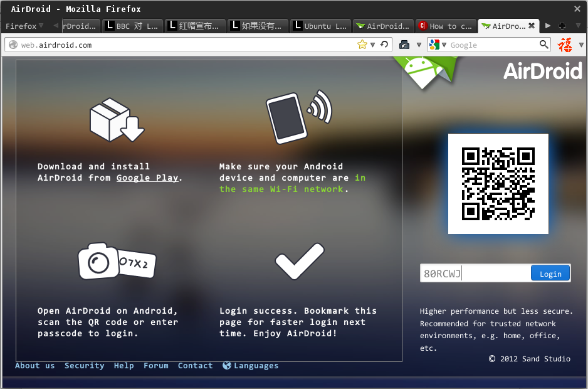Expand the search engine dropdown arrow
This screenshot has height=389, width=588.
click(x=444, y=45)
